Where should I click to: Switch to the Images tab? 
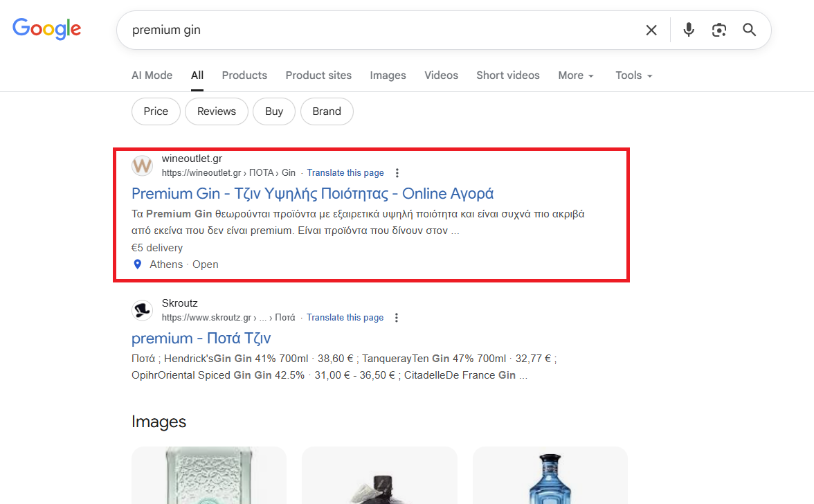388,75
